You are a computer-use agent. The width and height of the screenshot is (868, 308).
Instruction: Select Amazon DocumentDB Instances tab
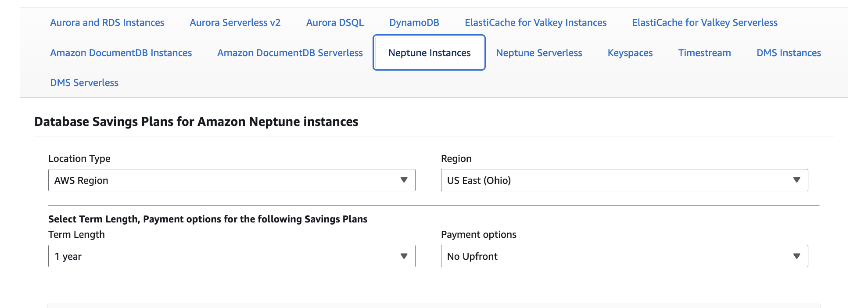[x=121, y=53]
